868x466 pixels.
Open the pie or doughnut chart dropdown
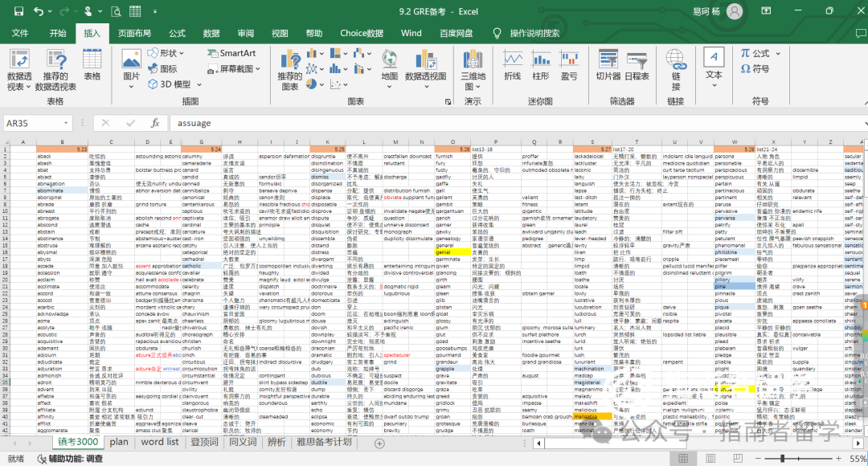click(314, 84)
